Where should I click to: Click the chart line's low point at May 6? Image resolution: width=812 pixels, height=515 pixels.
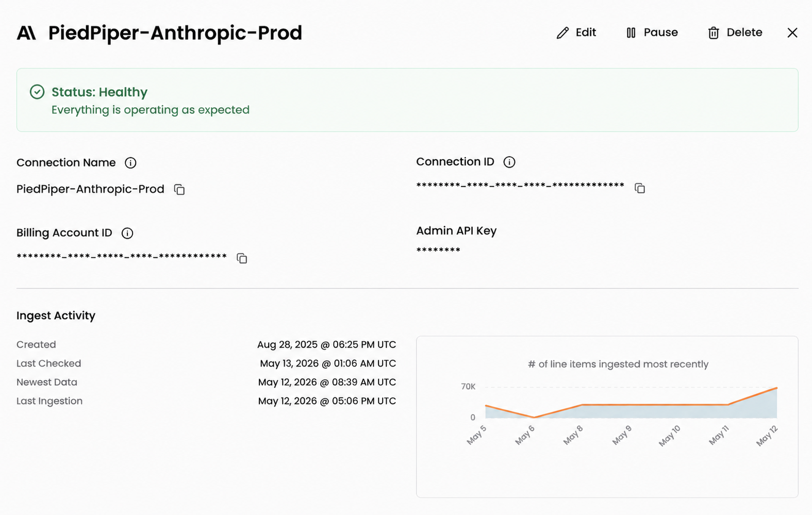(534, 417)
